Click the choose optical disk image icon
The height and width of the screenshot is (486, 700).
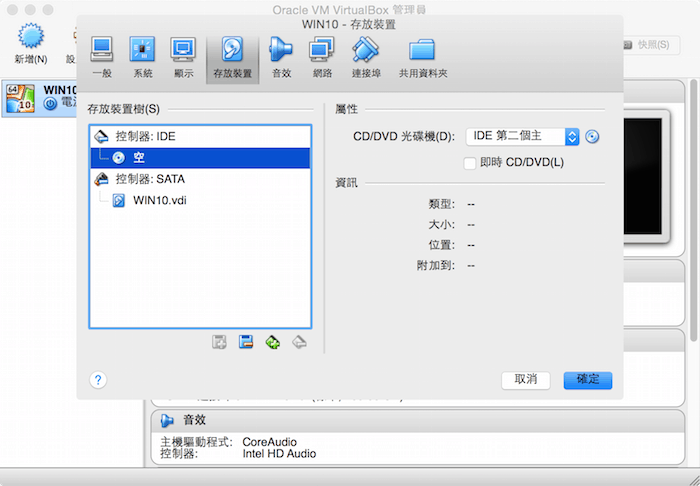[x=592, y=137]
